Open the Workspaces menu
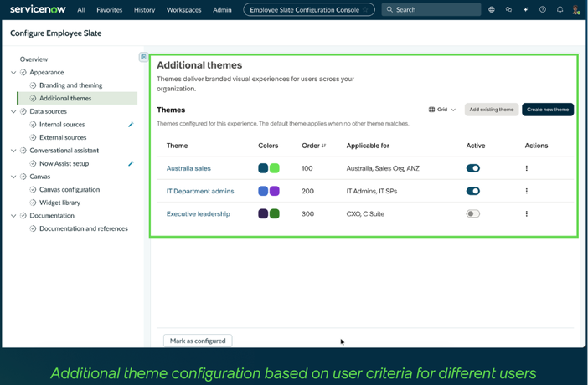 tap(183, 10)
